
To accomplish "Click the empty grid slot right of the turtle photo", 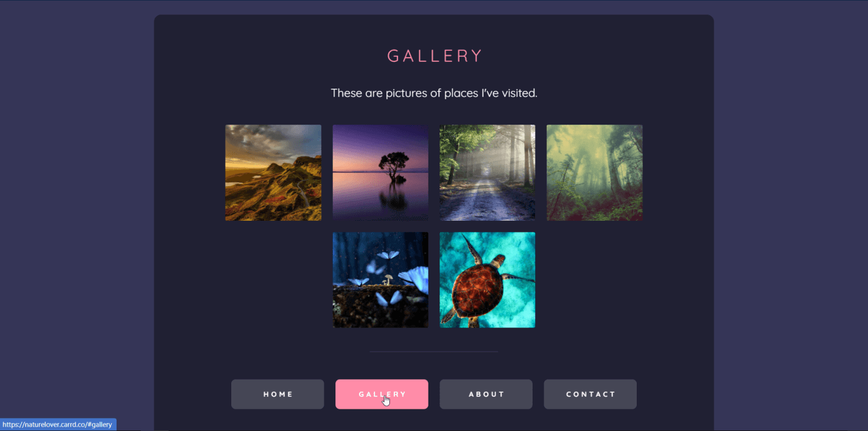I will click(595, 280).
